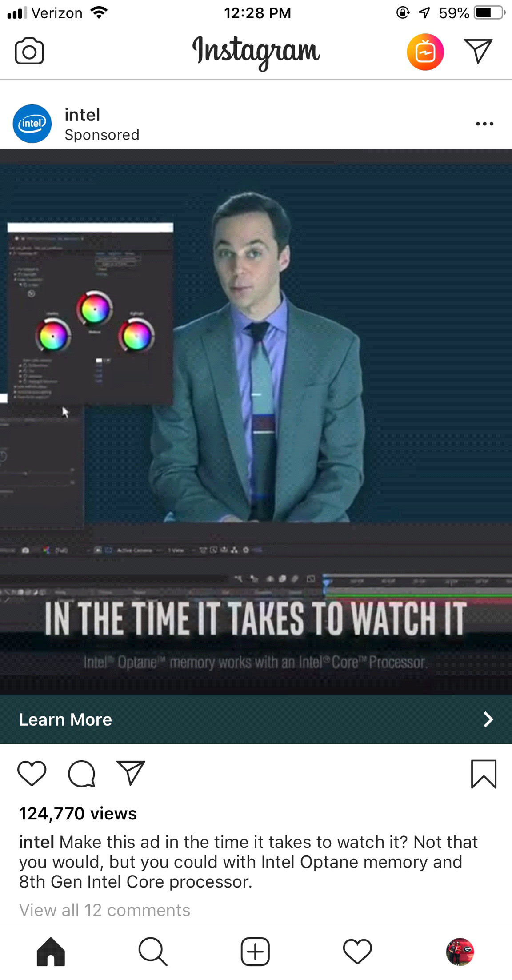Screen dimensions: 512x980
Task: Tap the intel username in the caption
Action: [x=36, y=842]
